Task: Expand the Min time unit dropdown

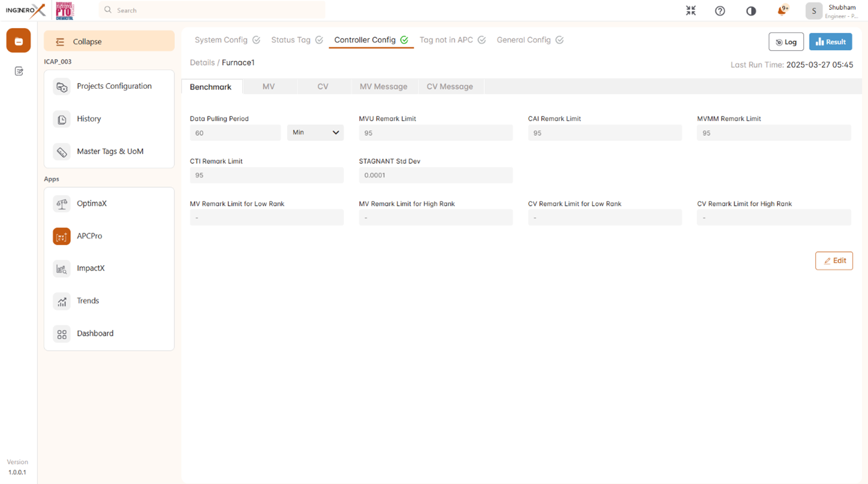Action: [315, 133]
